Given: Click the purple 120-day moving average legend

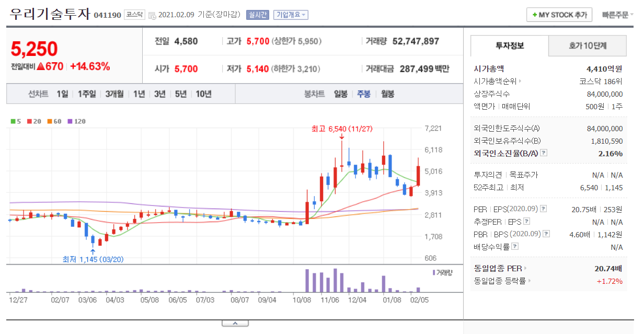Looking at the screenshot, I should 76,121.
